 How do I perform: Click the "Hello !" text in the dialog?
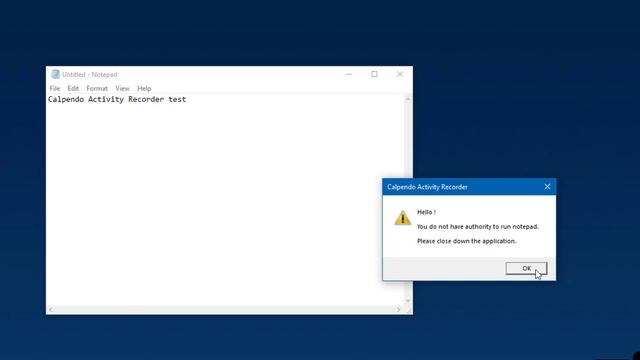coord(426,212)
